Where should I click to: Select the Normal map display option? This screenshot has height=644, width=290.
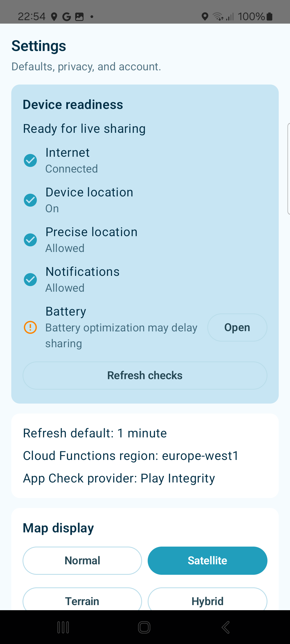82,561
